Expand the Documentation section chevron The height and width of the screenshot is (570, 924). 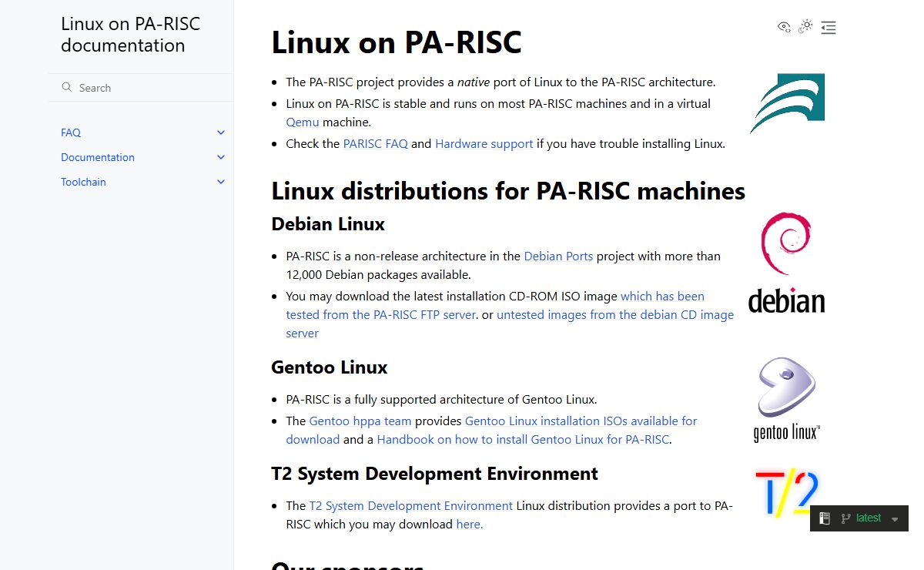221,157
